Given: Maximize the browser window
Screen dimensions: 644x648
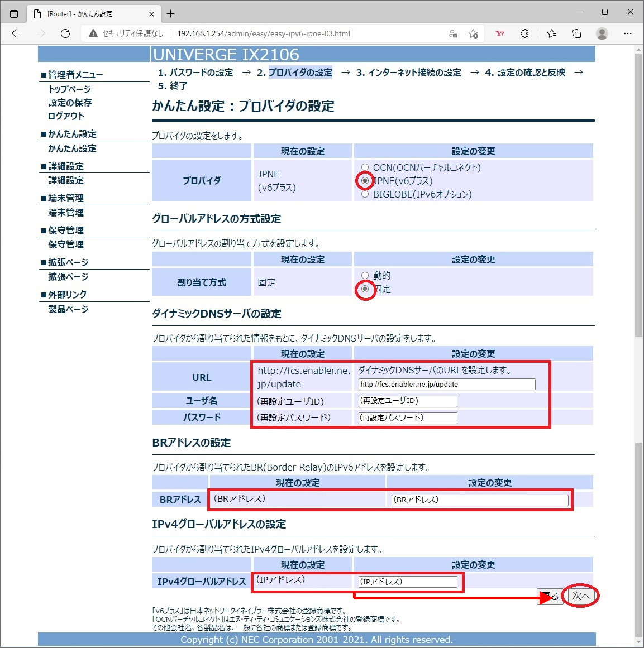Looking at the screenshot, I should [x=605, y=12].
